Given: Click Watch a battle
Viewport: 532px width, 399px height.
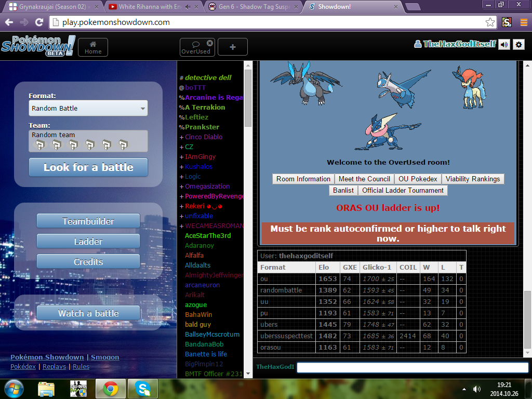Looking at the screenshot, I should (x=88, y=313).
